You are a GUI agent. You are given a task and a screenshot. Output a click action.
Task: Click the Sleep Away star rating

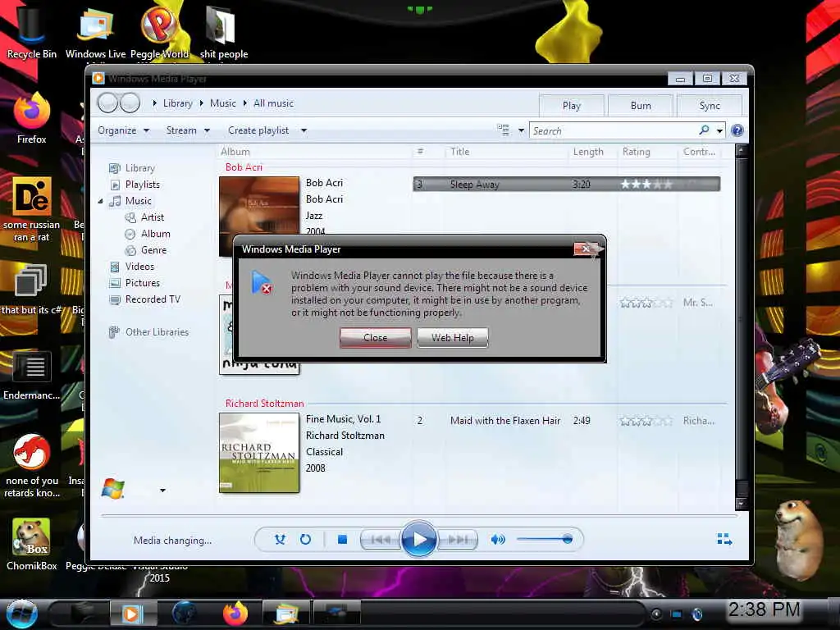point(646,185)
